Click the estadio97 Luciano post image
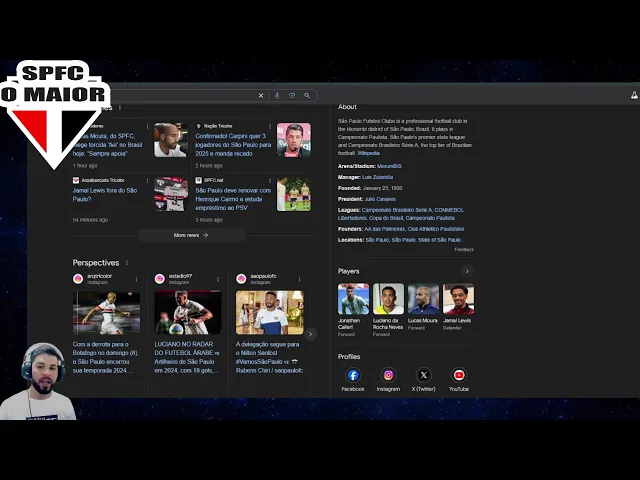 point(188,313)
